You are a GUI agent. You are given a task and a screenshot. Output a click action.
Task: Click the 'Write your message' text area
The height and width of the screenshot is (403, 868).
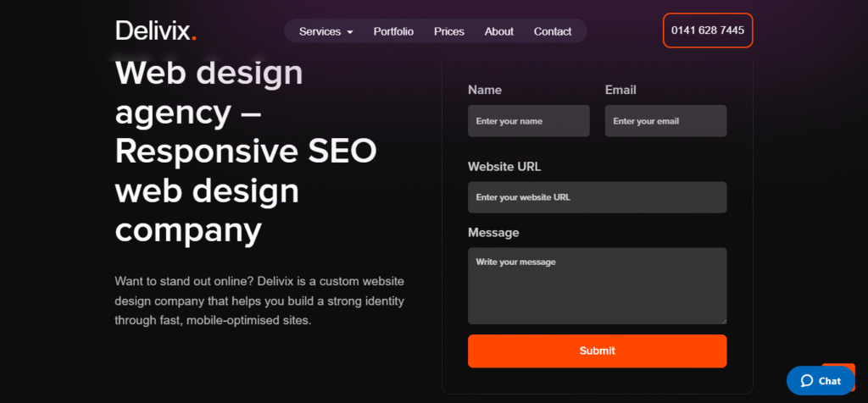click(597, 285)
